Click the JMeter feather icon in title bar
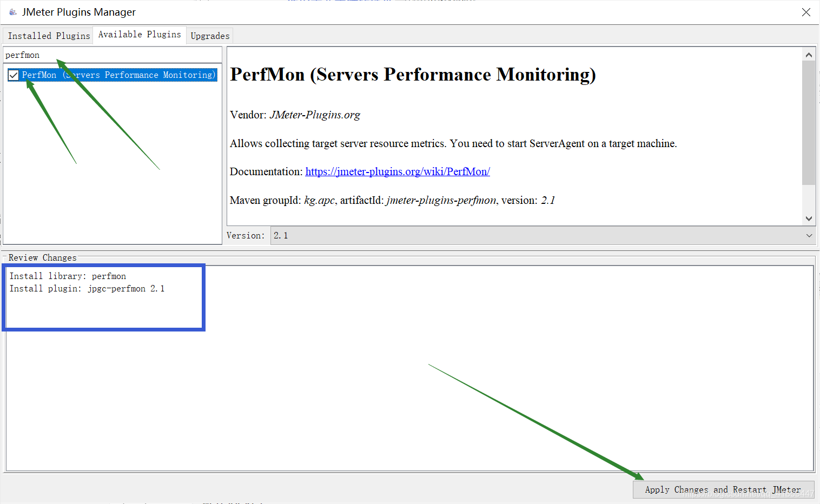Image resolution: width=820 pixels, height=504 pixels. 12,12
